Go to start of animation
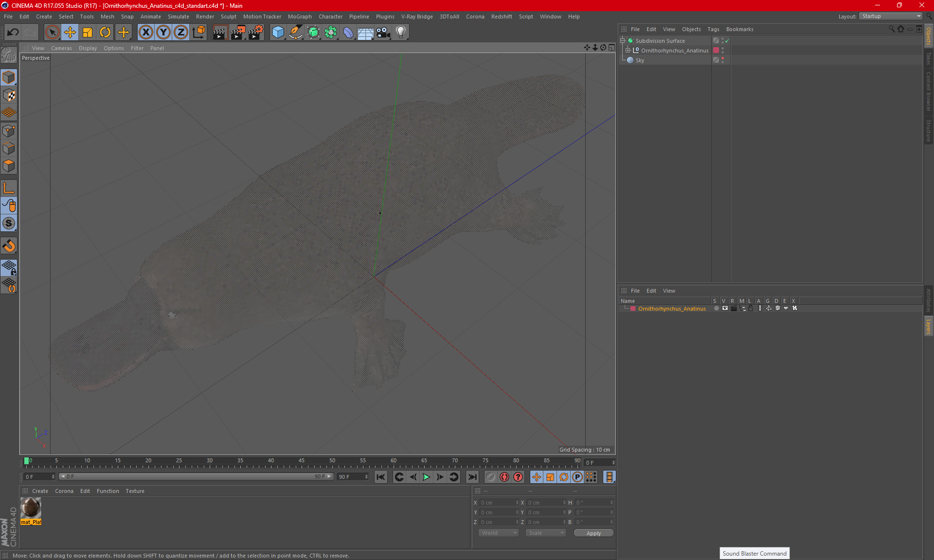934x560 pixels. click(x=380, y=477)
